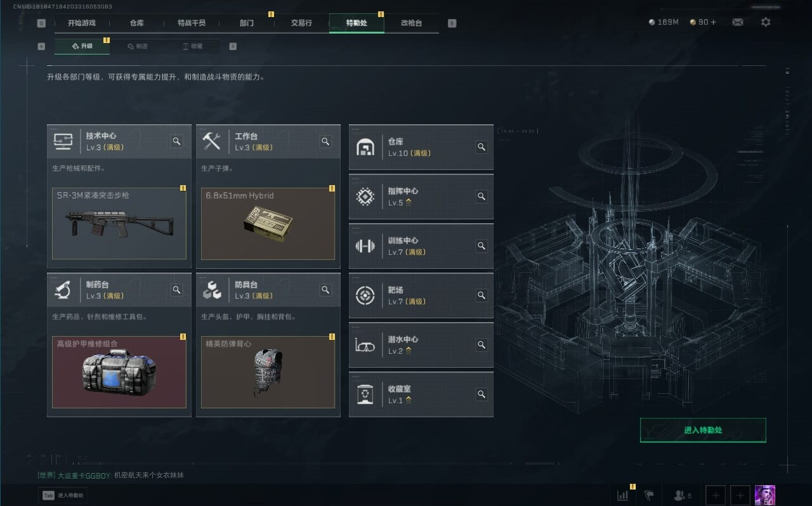This screenshot has width=812, height=506.
Task: Click the magnifier on 潜水中心 row
Action: coord(481,345)
